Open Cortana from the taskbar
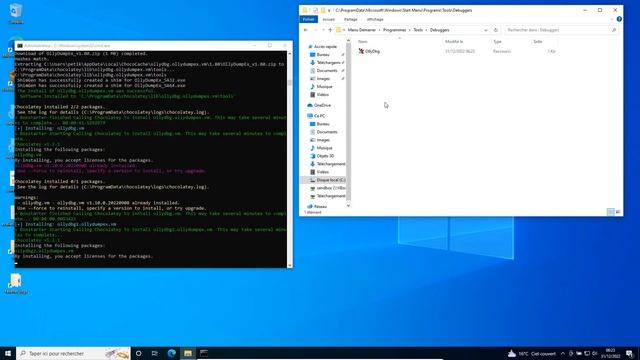The image size is (640, 360). coord(138,353)
